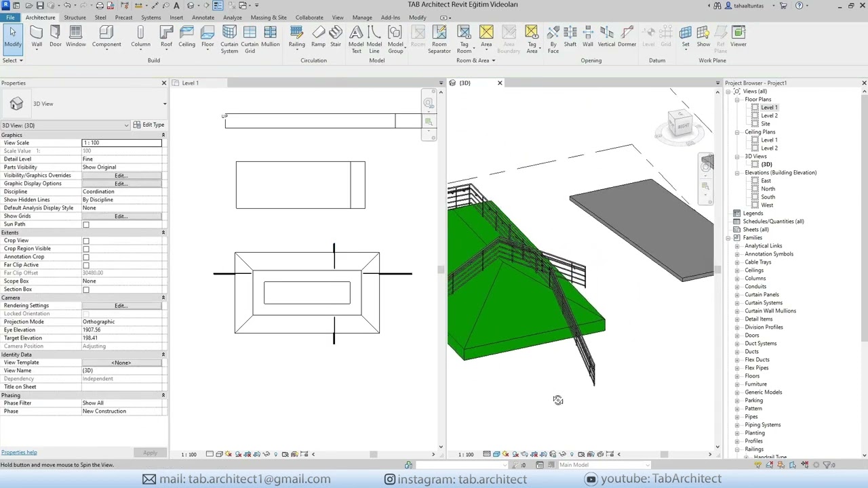The width and height of the screenshot is (868, 488).
Task: Select the Curtain Grid tool
Action: click(250, 39)
